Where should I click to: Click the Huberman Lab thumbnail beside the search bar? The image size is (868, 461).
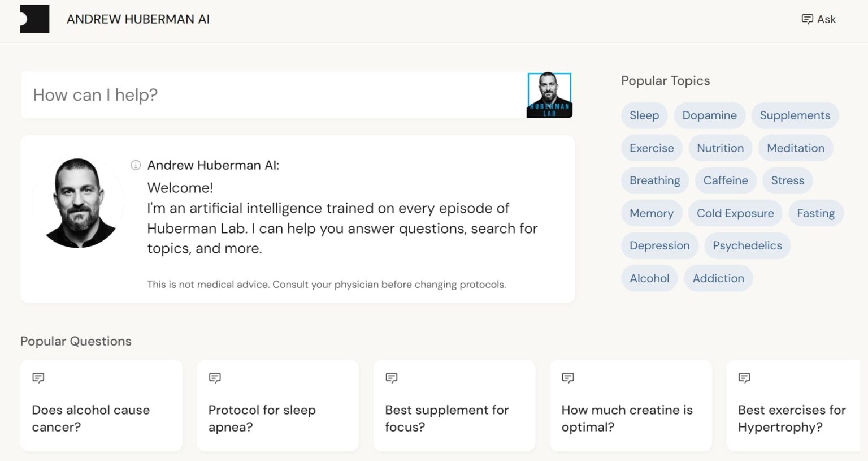(x=549, y=94)
